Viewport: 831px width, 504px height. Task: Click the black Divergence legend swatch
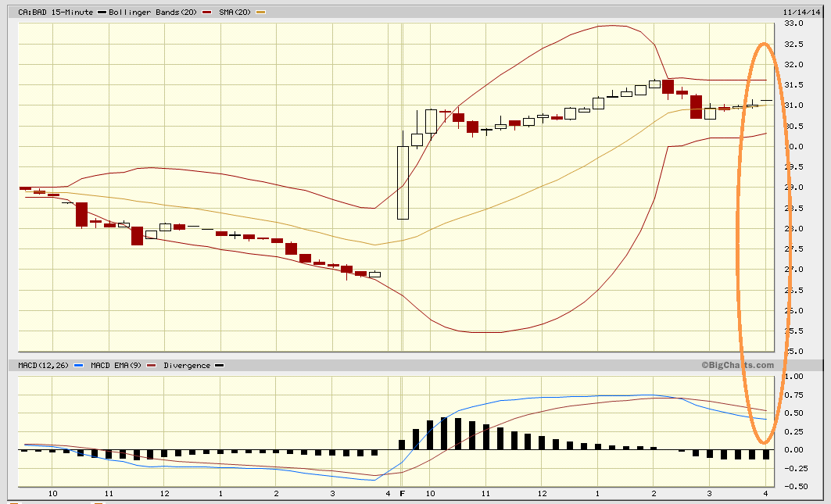(x=220, y=366)
